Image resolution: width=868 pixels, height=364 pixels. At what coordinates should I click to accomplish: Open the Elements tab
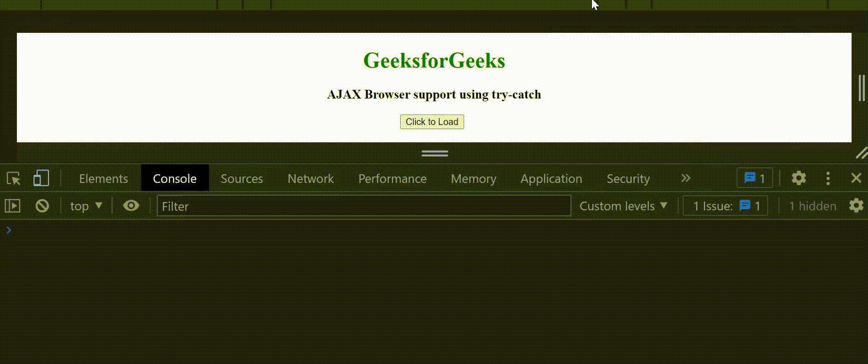point(104,178)
